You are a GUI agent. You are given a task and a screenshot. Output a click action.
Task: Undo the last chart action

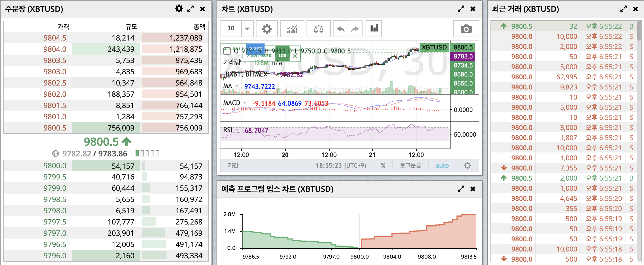coord(341,29)
